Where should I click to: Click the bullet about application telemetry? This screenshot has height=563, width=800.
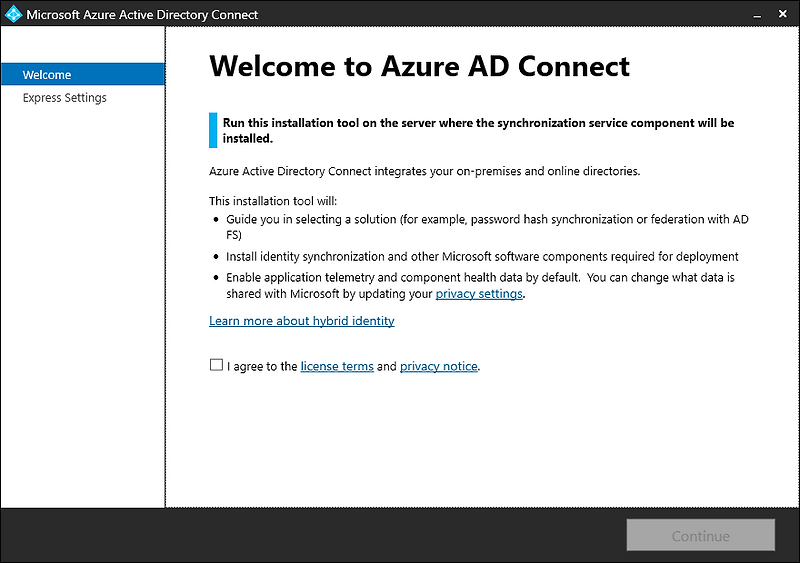click(x=480, y=277)
